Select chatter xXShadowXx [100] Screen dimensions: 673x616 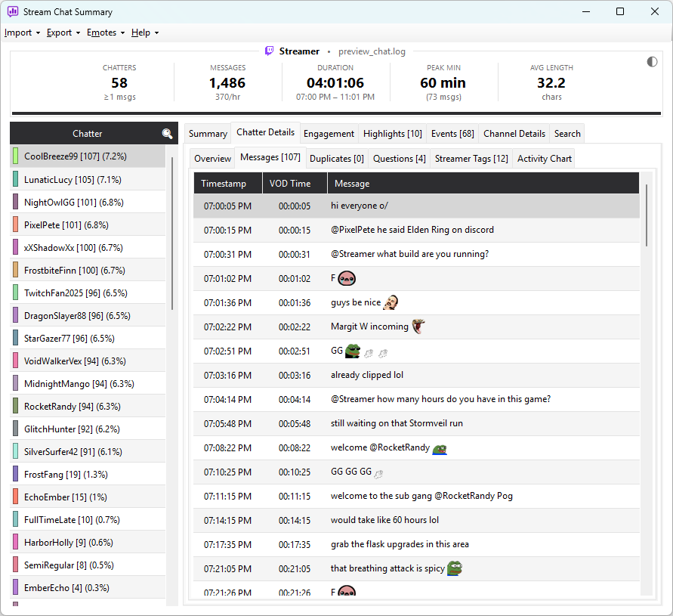point(88,248)
